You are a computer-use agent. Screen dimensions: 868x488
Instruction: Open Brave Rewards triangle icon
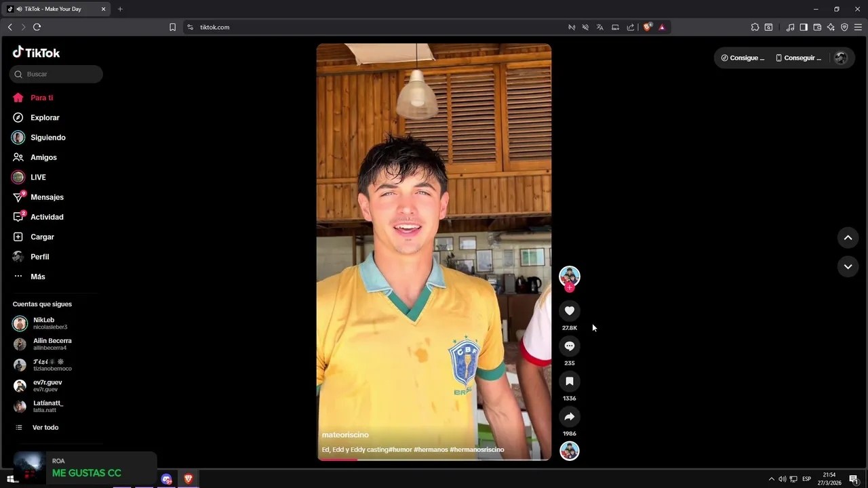click(662, 27)
